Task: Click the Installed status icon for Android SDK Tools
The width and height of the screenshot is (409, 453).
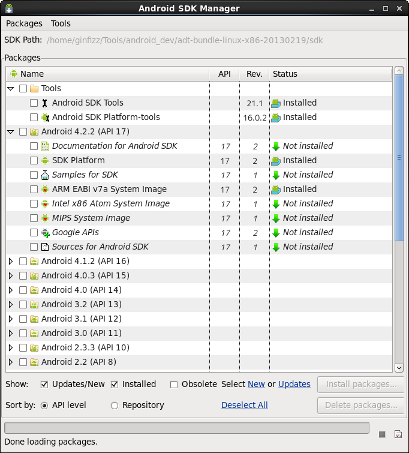Action: pos(276,103)
